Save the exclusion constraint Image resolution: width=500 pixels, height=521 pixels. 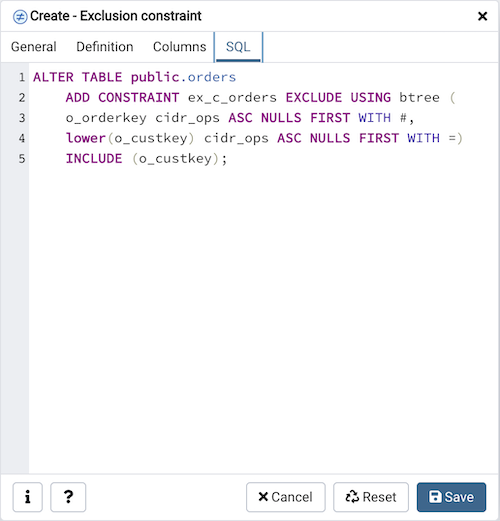click(451, 497)
